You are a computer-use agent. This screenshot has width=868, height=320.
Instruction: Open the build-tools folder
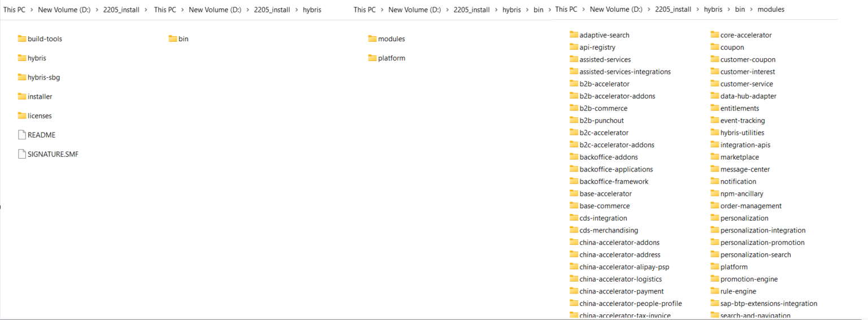point(44,39)
